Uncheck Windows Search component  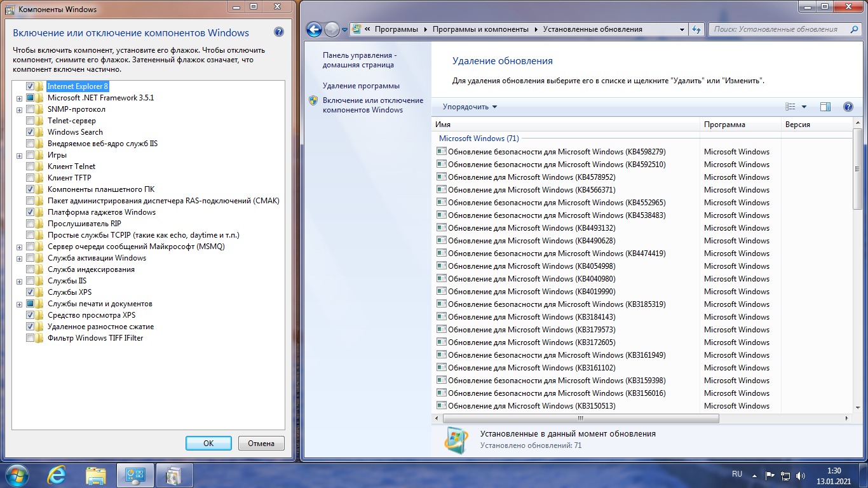(x=30, y=132)
